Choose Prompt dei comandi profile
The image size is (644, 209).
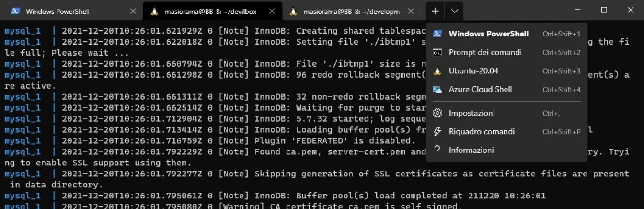pyautogui.click(x=506, y=53)
